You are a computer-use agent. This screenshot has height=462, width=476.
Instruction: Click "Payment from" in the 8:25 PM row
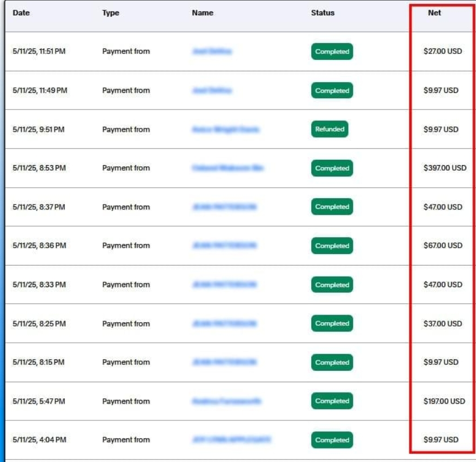pyautogui.click(x=126, y=324)
